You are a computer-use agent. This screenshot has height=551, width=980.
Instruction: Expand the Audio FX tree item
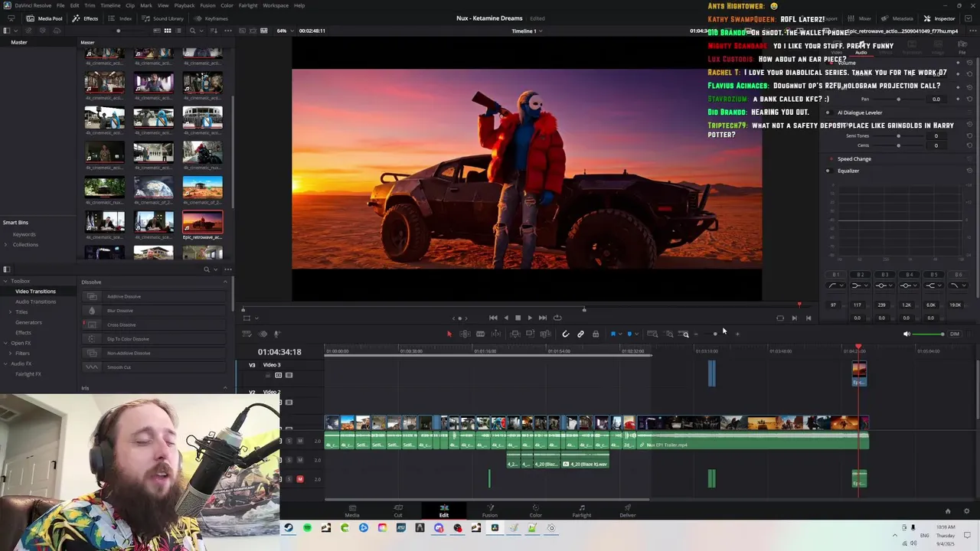pyautogui.click(x=6, y=364)
